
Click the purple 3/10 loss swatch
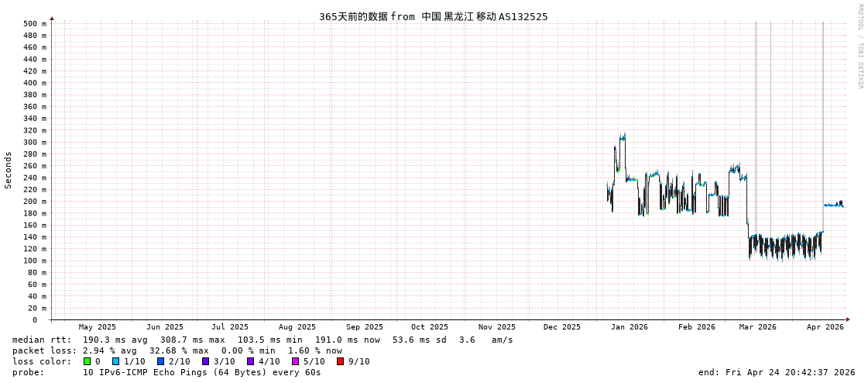click(205, 361)
